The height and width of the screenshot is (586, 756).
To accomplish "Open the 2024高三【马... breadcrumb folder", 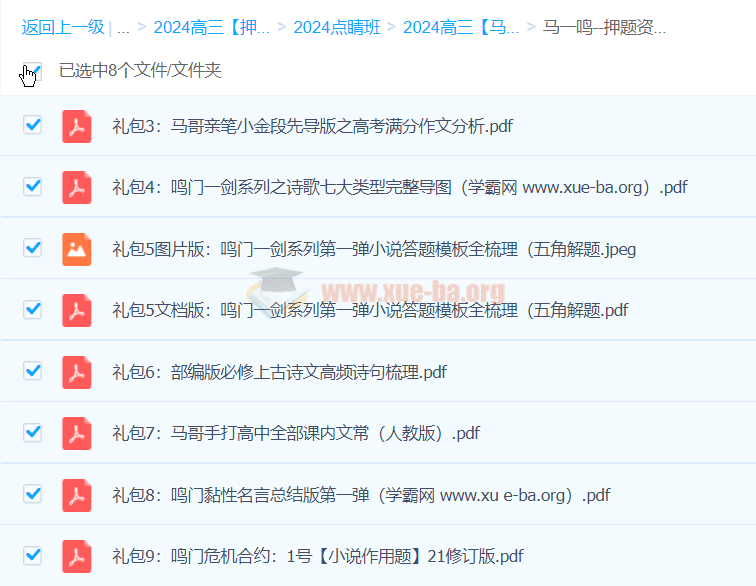I will [461, 27].
